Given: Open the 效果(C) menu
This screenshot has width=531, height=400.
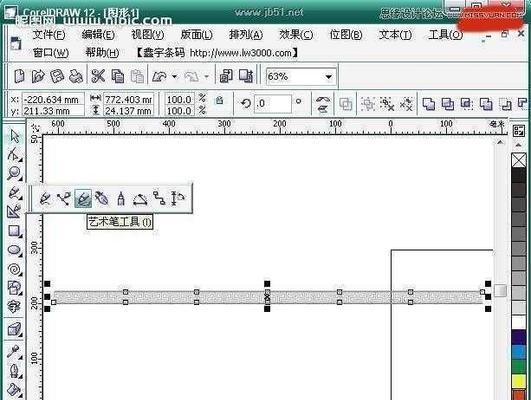Looking at the screenshot, I should coord(296,35).
